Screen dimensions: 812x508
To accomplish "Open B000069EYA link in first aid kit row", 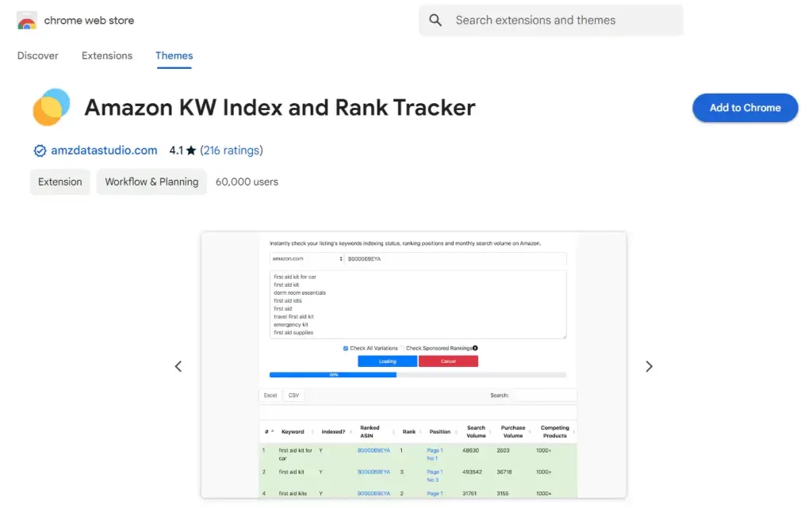I will tap(373, 472).
